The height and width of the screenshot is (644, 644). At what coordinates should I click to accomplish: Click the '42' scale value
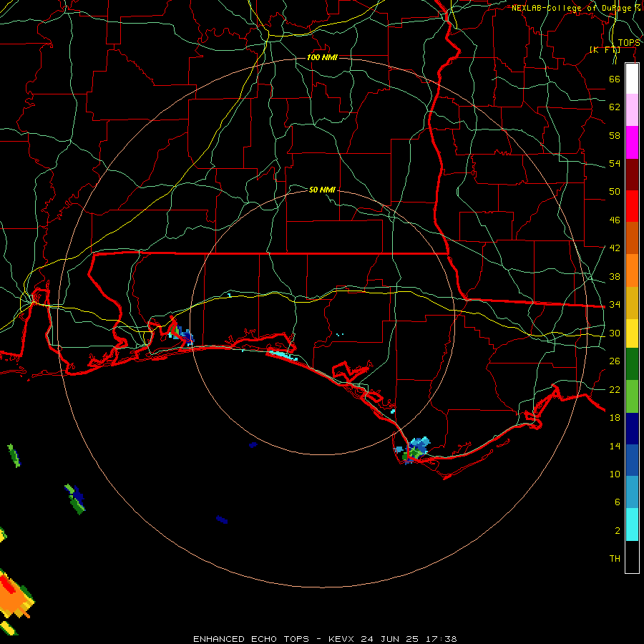pyautogui.click(x=615, y=248)
